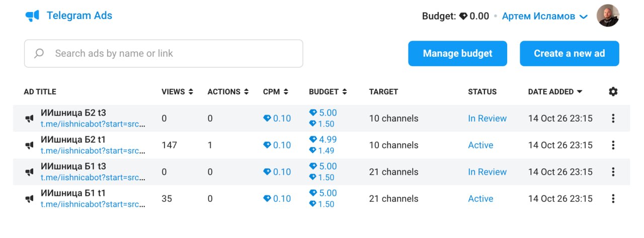
Task: Sort by the VIEWS column header
Action: (177, 92)
